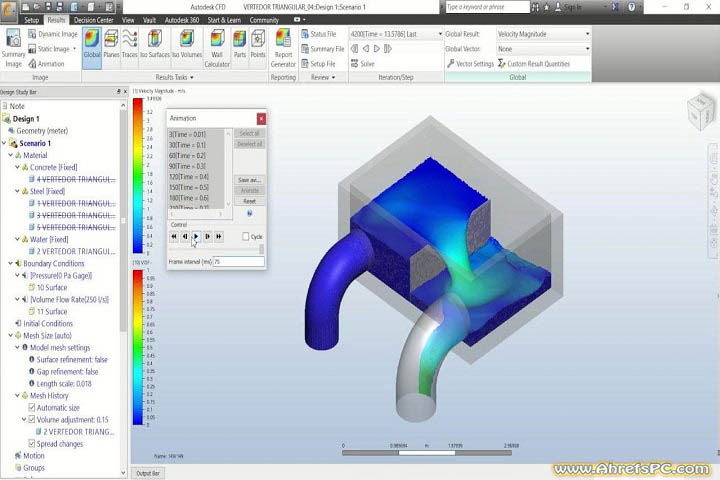Collapse the Scenario 1 tree node
The image size is (720, 480).
[4, 143]
